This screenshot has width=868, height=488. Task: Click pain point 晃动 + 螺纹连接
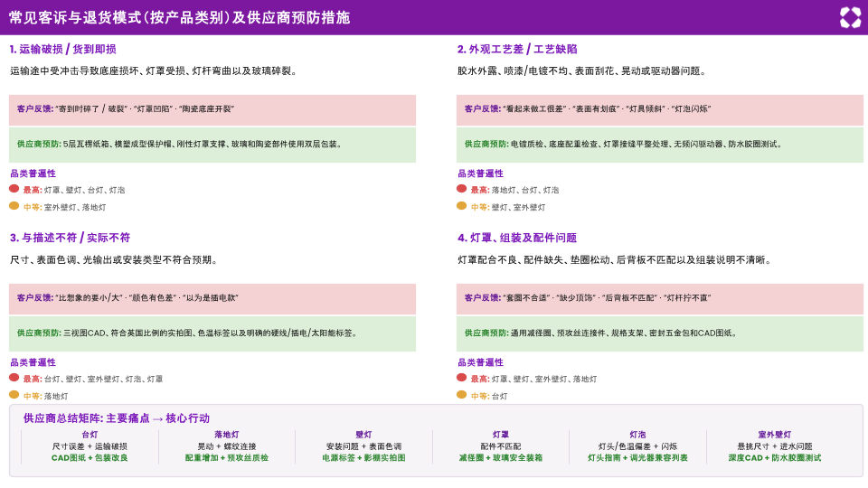pyautogui.click(x=227, y=446)
